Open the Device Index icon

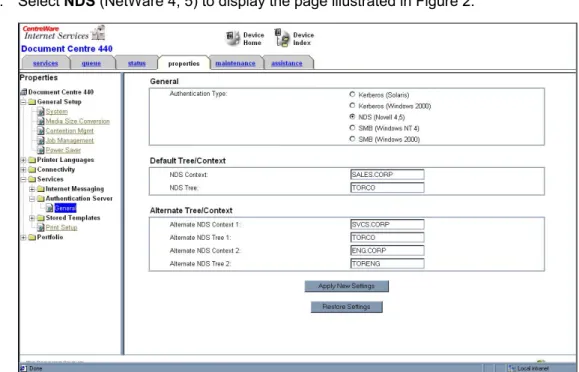tap(282, 38)
